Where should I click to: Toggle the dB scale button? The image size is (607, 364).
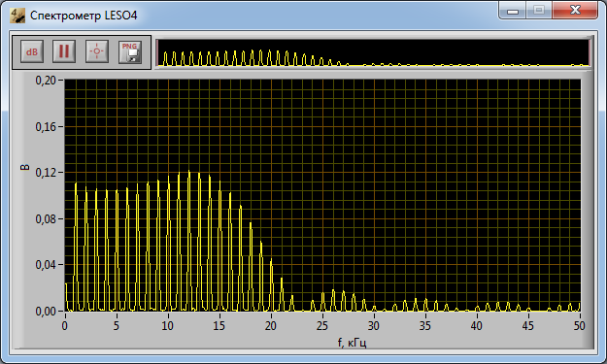(x=31, y=51)
